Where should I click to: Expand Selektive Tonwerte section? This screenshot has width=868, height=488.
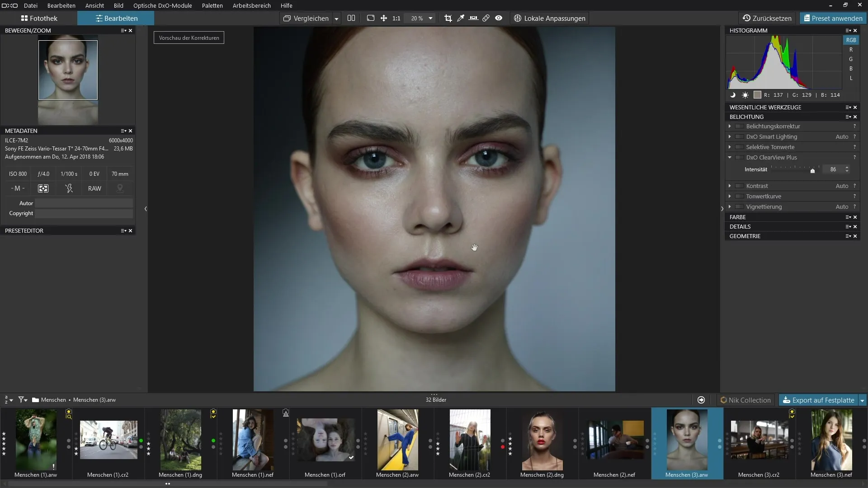[x=730, y=147]
